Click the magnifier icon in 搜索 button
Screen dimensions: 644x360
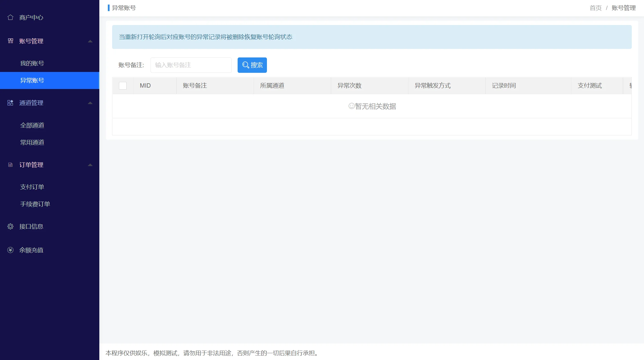(245, 65)
